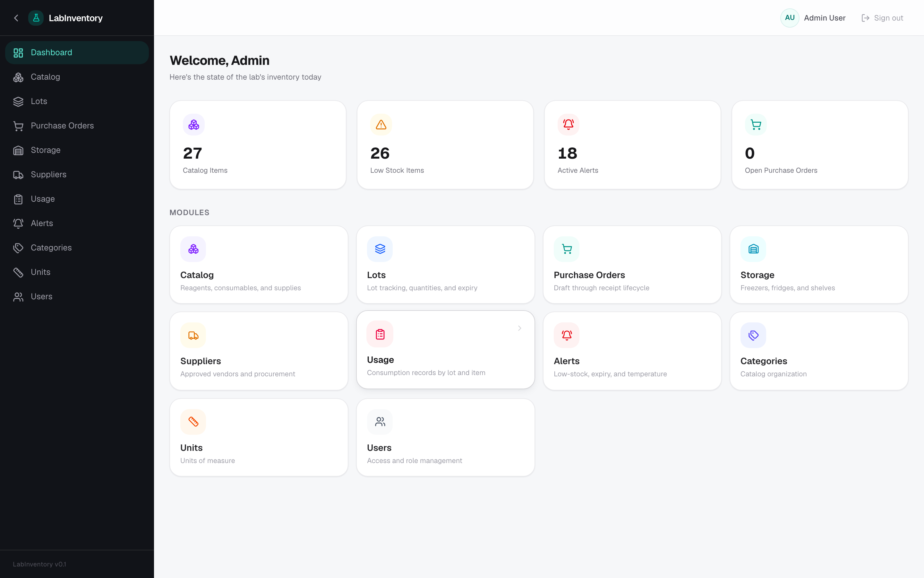Open the Storage module card title
This screenshot has height=578, width=924.
coord(757,275)
